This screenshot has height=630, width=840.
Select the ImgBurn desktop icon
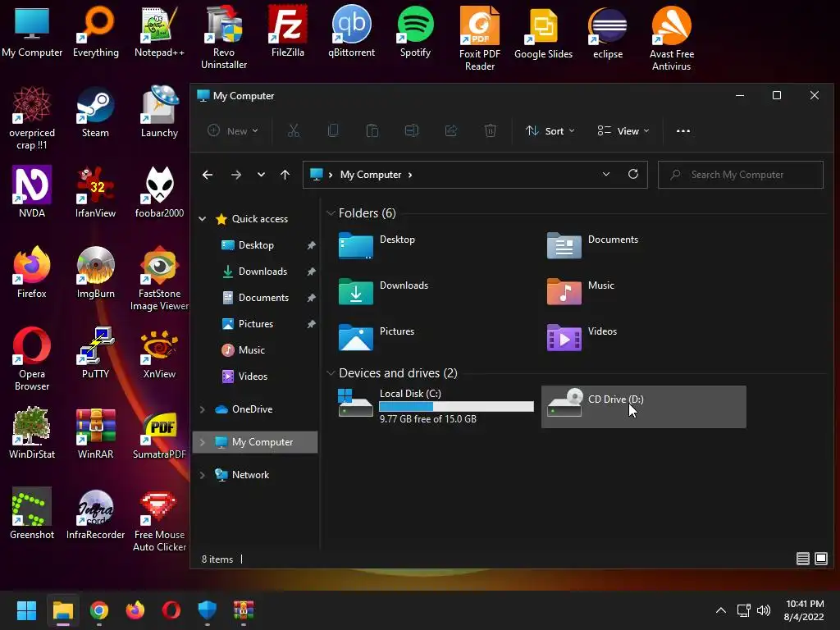click(x=95, y=272)
